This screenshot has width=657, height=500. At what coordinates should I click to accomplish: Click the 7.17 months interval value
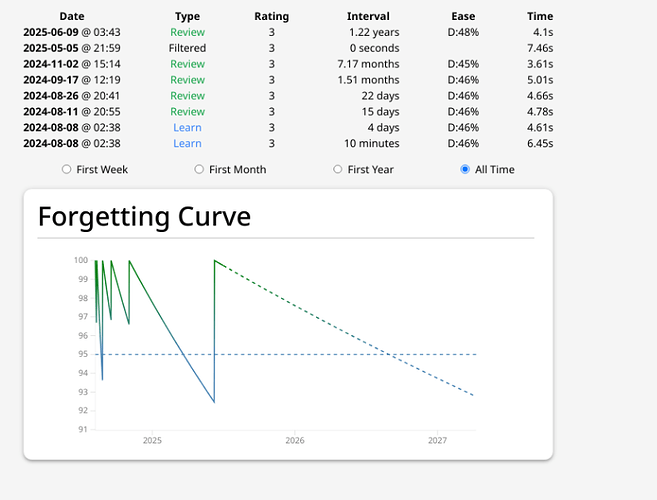(x=368, y=64)
